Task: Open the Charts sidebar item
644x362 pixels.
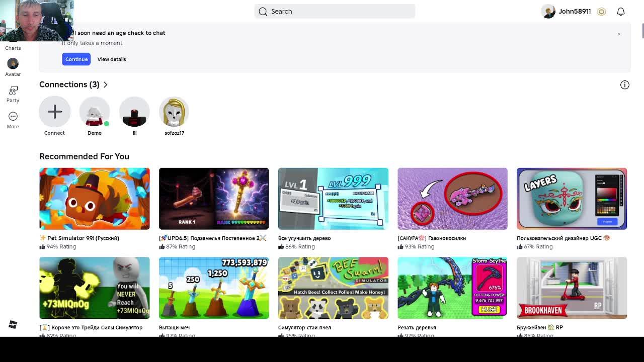Action: 13,48
